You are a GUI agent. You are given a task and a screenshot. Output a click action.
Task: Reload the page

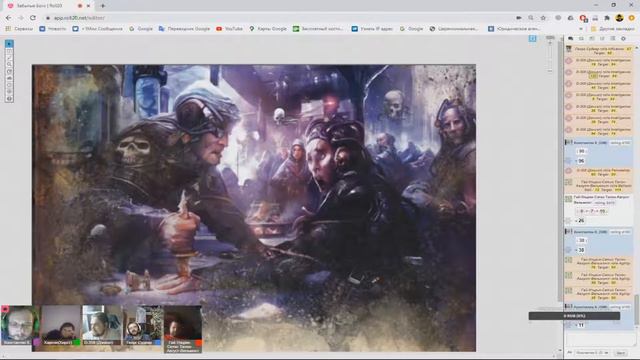pos(33,18)
